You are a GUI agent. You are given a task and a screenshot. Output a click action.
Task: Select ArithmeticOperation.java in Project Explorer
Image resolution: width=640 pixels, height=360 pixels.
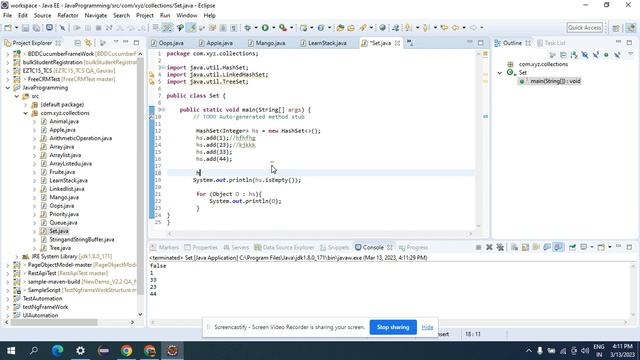point(80,138)
